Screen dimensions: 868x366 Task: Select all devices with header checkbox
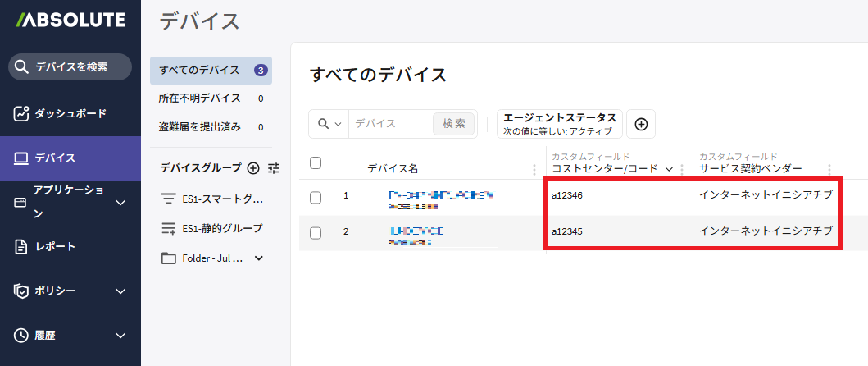[x=316, y=162]
